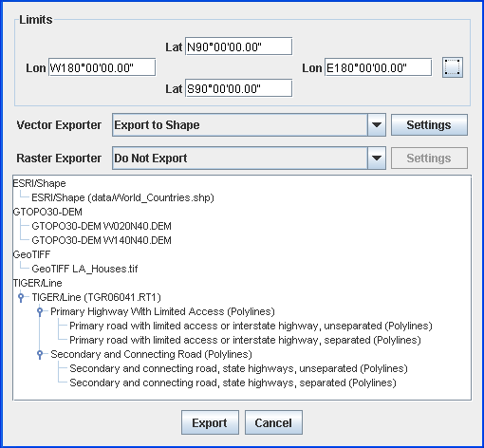Collapse Primary Highway With Limited Access node
Viewport: 484px width, 448px height.
(x=40, y=311)
